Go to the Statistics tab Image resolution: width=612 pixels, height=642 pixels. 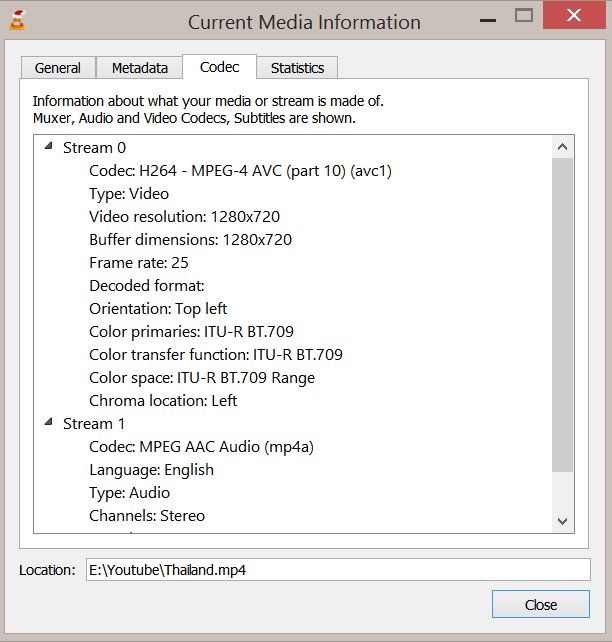[x=297, y=68]
